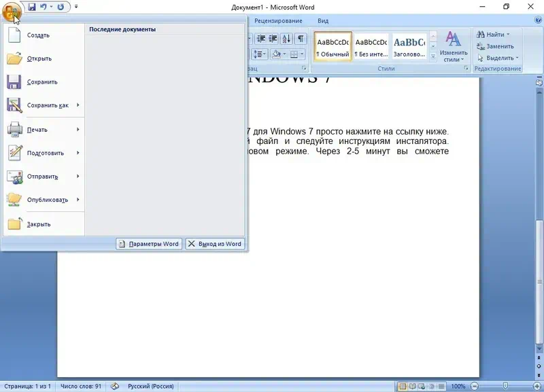544x392 pixels.
Task: Apply the Без интервала style
Action: pos(371,47)
